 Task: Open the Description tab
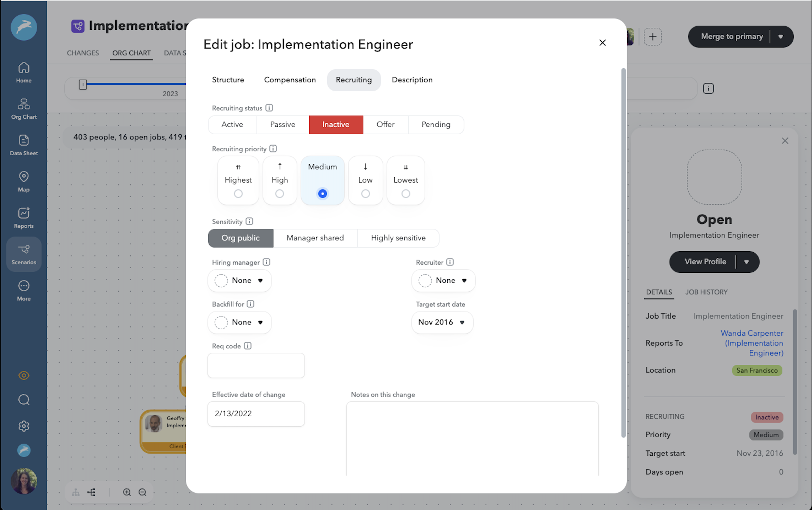(412, 80)
